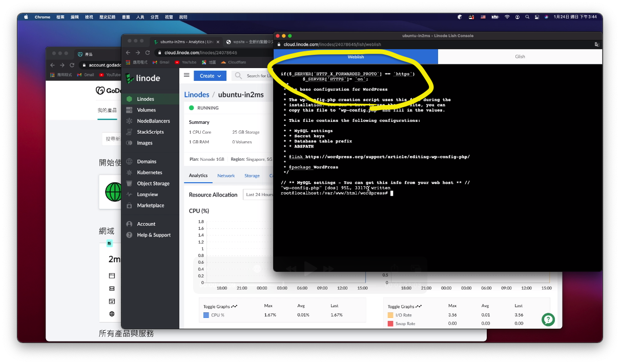Open the Chrome application menu
The height and width of the screenshot is (364, 620).
click(x=43, y=17)
